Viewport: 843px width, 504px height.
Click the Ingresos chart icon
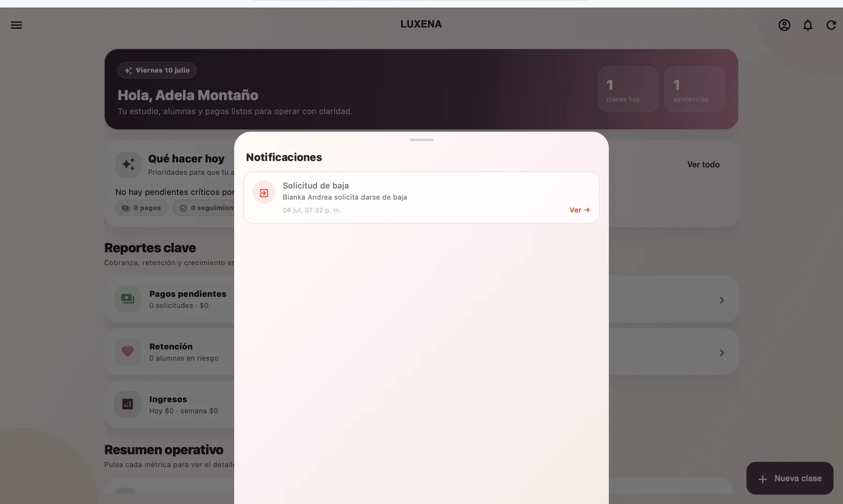coord(127,404)
